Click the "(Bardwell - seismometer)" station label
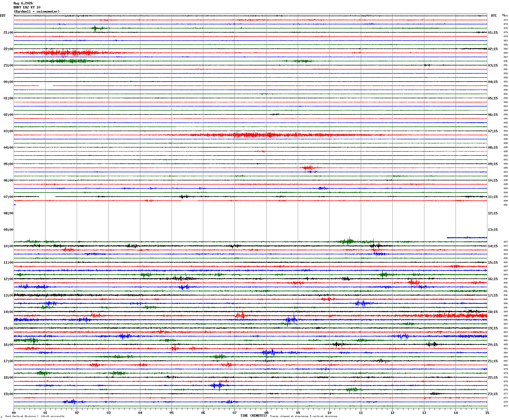 pyautogui.click(x=36, y=11)
